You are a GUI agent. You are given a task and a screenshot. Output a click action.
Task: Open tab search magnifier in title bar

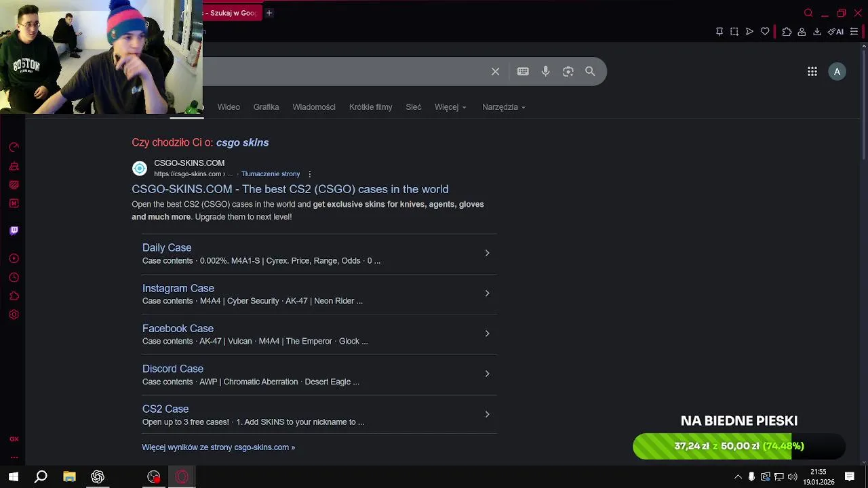click(x=808, y=13)
